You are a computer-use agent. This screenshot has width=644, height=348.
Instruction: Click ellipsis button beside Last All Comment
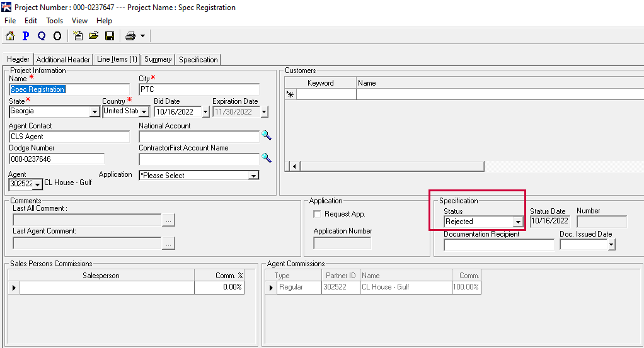click(168, 220)
